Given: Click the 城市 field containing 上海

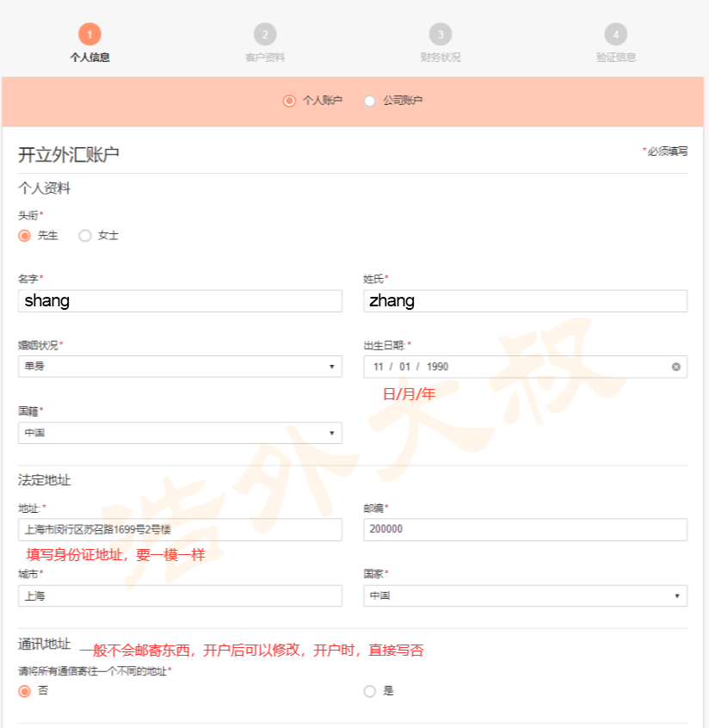Looking at the screenshot, I should coord(180,595).
